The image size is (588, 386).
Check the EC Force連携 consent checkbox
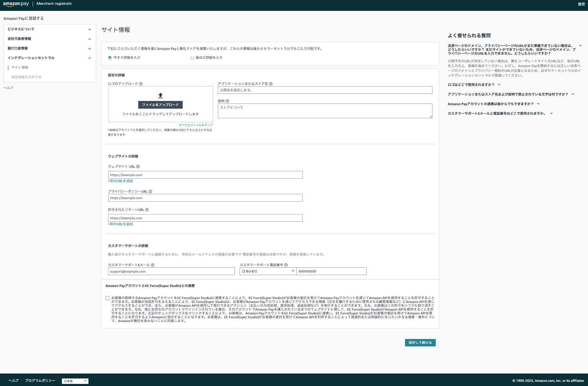click(107, 298)
